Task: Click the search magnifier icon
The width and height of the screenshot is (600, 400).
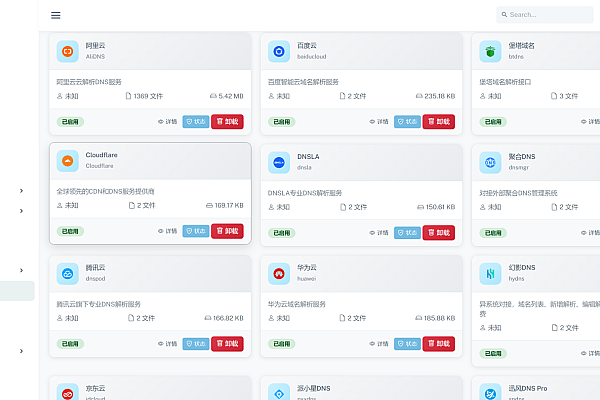Action: (x=504, y=15)
